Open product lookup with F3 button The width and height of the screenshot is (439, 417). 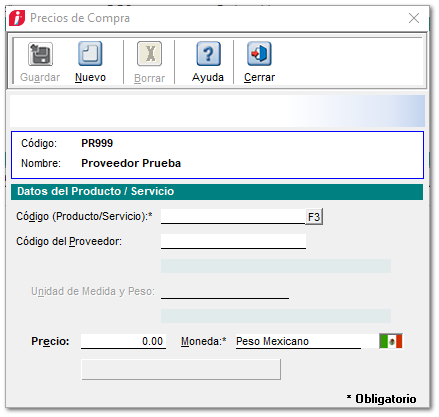tap(314, 217)
